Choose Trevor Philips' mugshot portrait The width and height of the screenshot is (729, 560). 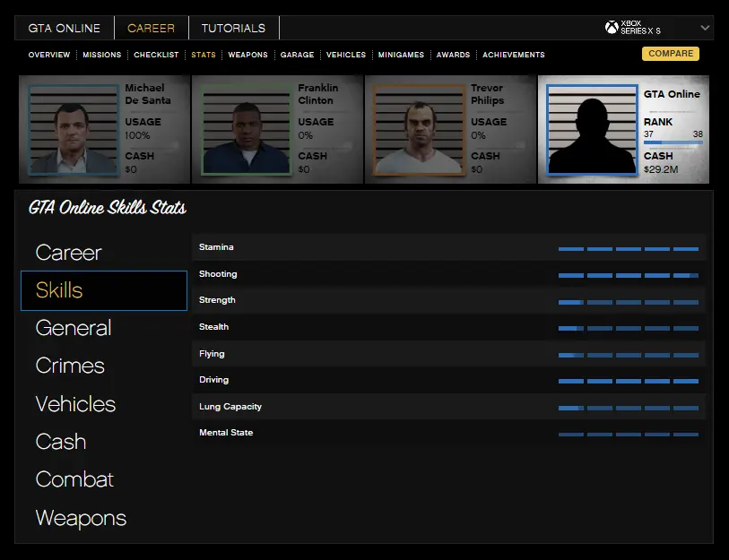(x=420, y=130)
